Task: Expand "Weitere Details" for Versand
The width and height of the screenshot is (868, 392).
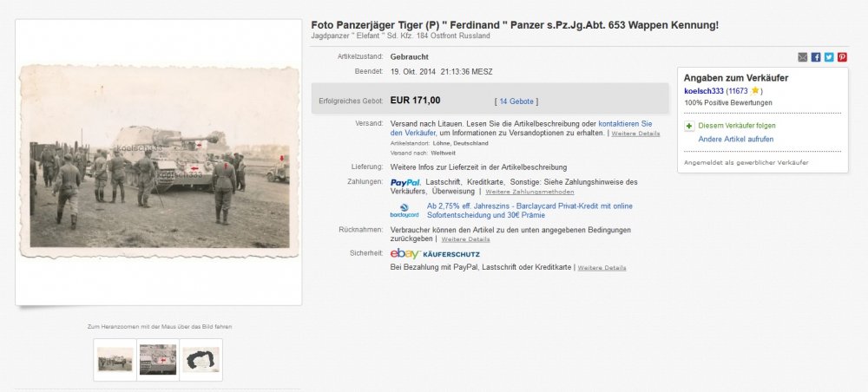Action: (x=635, y=134)
